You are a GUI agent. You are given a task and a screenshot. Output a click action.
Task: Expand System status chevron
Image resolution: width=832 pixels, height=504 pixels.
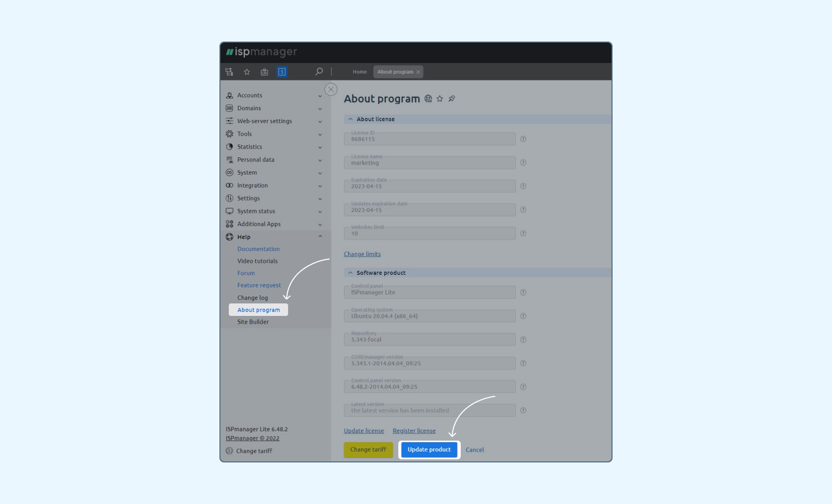pos(320,211)
